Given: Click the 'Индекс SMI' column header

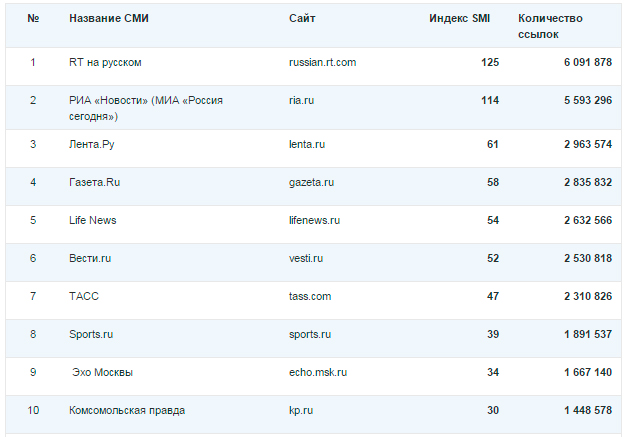Looking at the screenshot, I should click(459, 18).
